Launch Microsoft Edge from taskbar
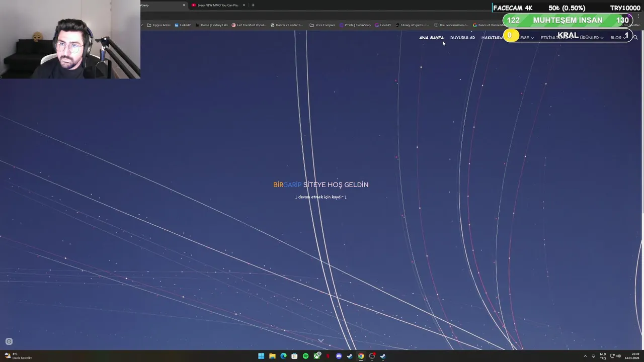This screenshot has width=644, height=362. [283, 356]
